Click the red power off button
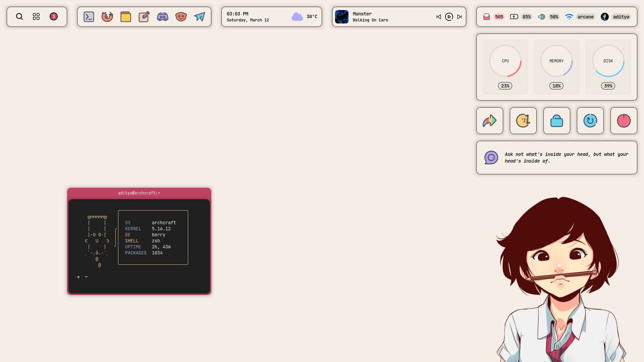644x362 pixels. pos(624,121)
